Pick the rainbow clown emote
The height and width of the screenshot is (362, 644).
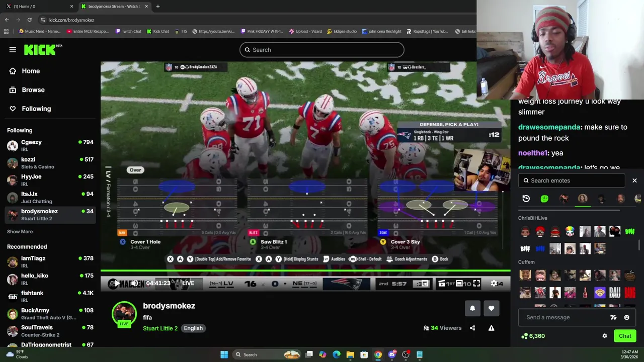[x=570, y=231]
